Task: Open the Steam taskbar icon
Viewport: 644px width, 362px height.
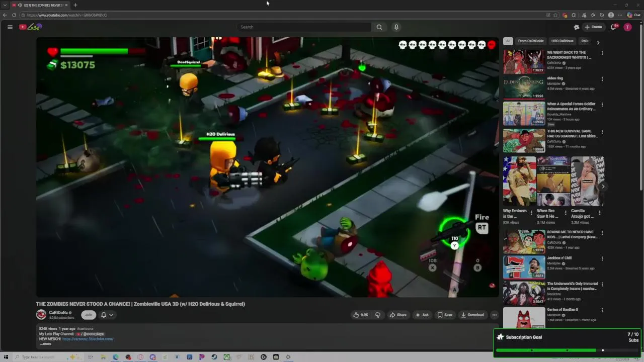Action: pos(214,357)
